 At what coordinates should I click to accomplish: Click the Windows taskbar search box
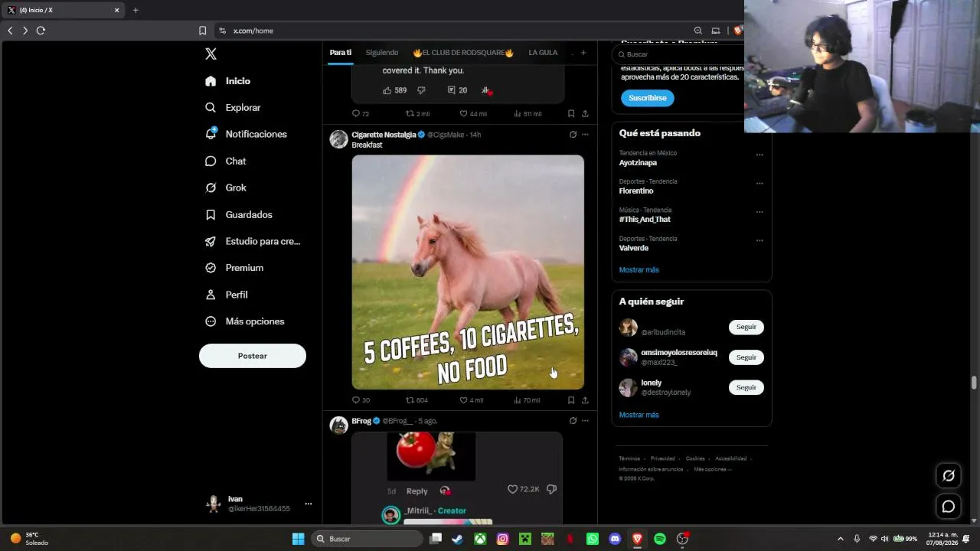click(x=367, y=539)
